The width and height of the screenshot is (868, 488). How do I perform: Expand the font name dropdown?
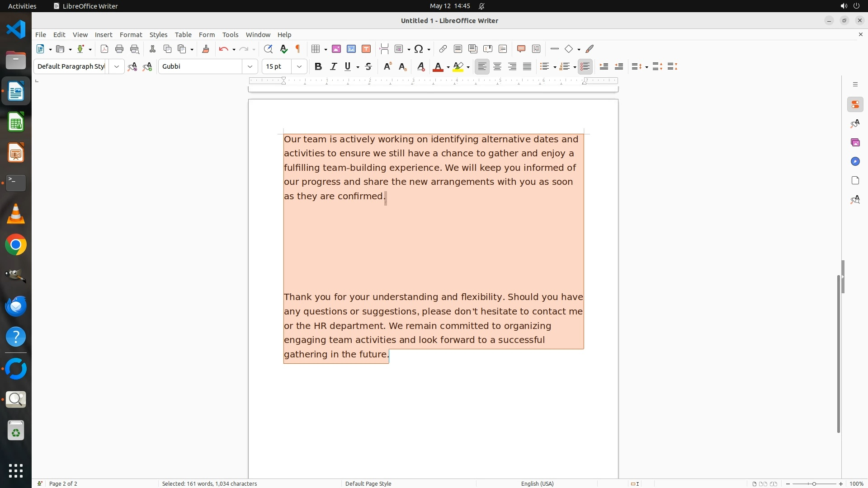(x=250, y=67)
